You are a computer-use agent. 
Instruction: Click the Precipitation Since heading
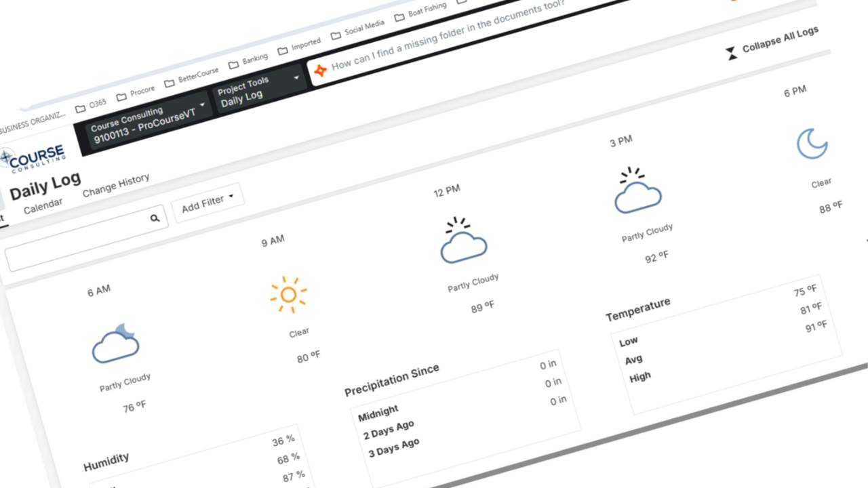coord(392,380)
